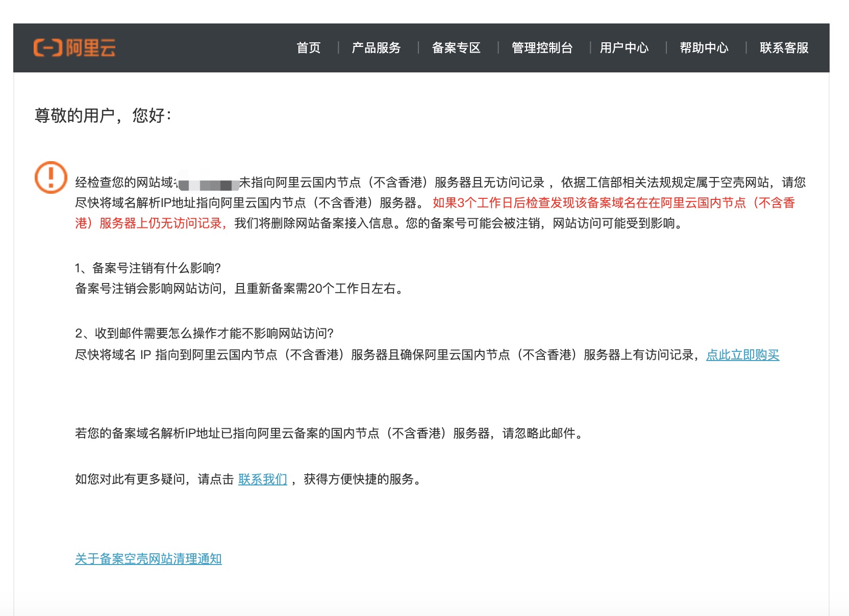Image resolution: width=849 pixels, height=616 pixels.
Task: Click the question 2、收到邮件需要怎么操作才能不影响网站访问?
Action: [205, 333]
